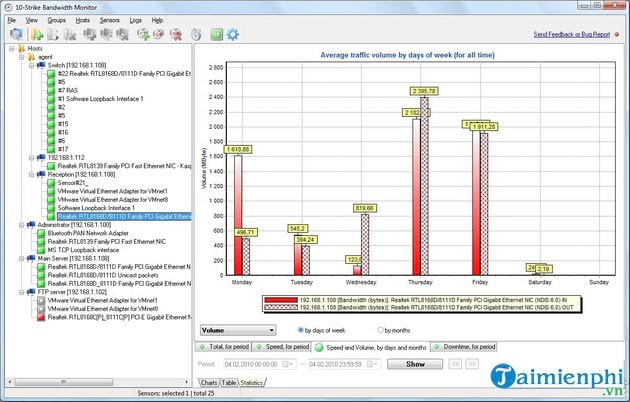
Task: Open the Table bottom tab
Action: tap(229, 383)
